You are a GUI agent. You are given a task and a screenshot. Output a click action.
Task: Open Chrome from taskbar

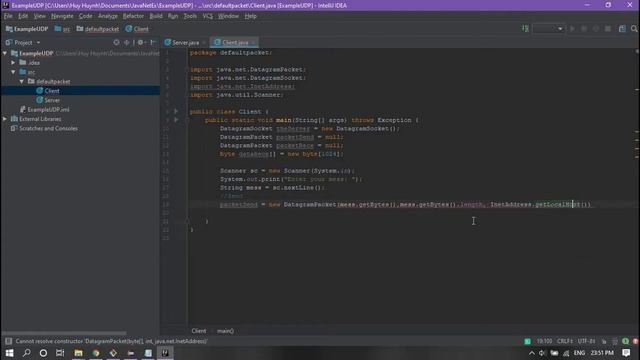point(96,353)
